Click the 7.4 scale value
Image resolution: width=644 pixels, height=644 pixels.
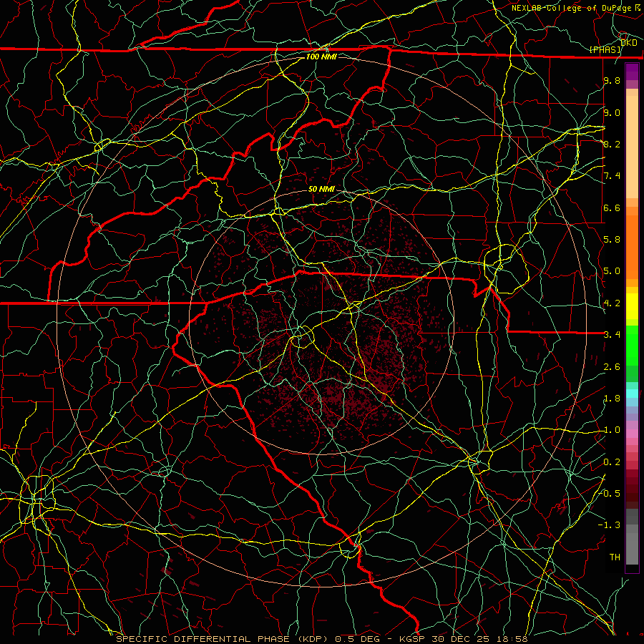[x=612, y=176]
